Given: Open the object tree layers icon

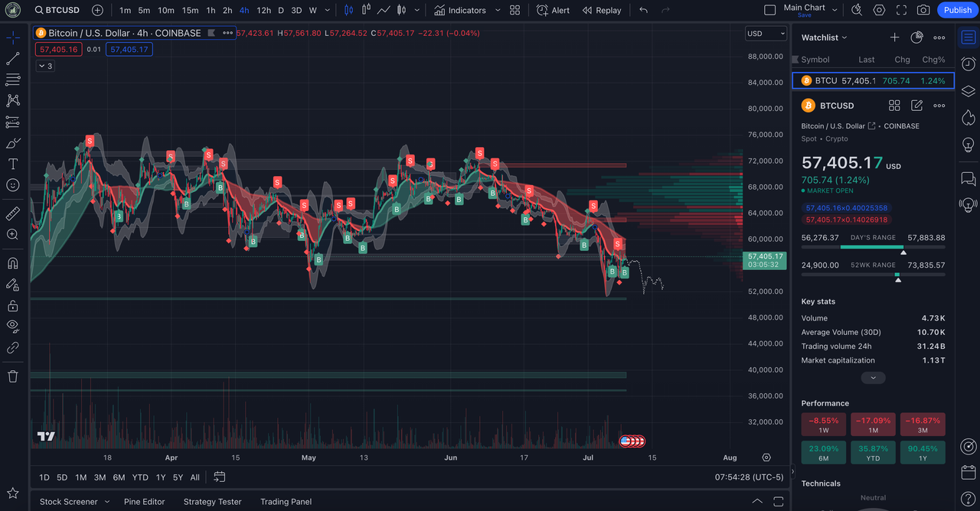Looking at the screenshot, I should tap(969, 91).
